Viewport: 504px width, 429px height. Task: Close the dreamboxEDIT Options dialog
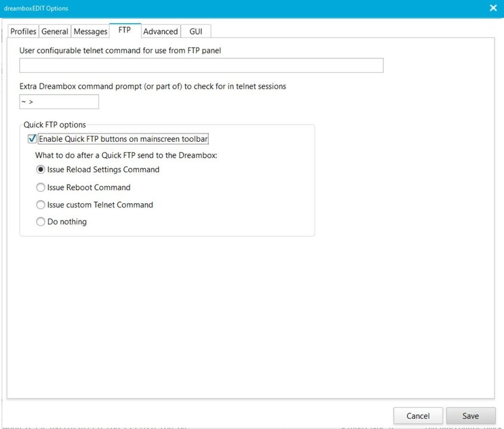(x=493, y=8)
